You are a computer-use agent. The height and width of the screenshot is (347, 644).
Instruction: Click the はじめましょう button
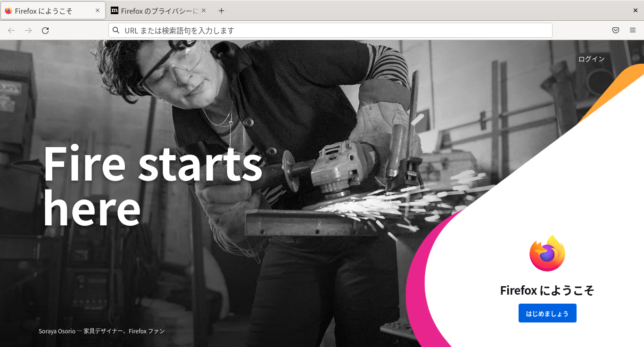(x=547, y=313)
